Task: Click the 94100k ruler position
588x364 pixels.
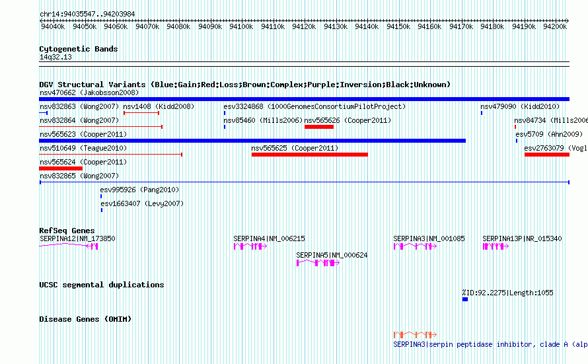Action: (x=241, y=26)
